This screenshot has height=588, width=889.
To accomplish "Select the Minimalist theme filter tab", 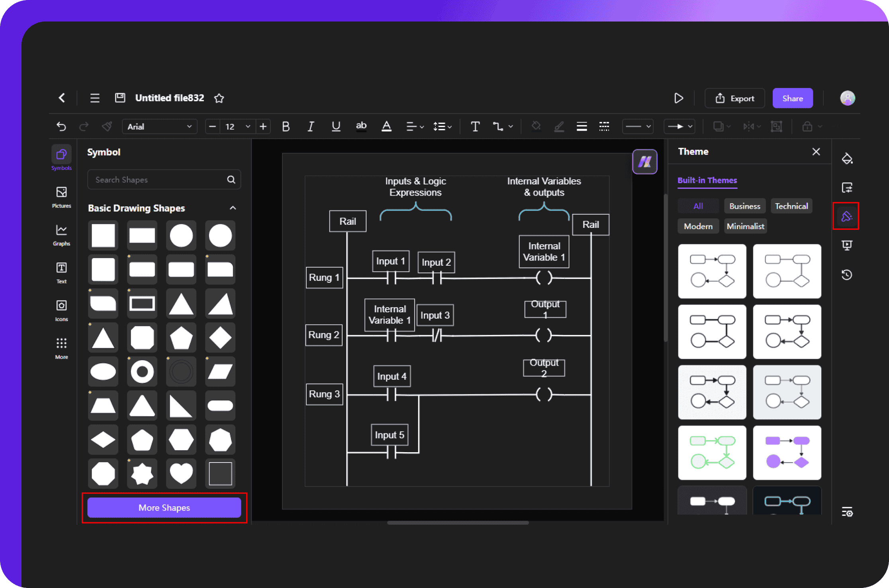I will coord(745,226).
